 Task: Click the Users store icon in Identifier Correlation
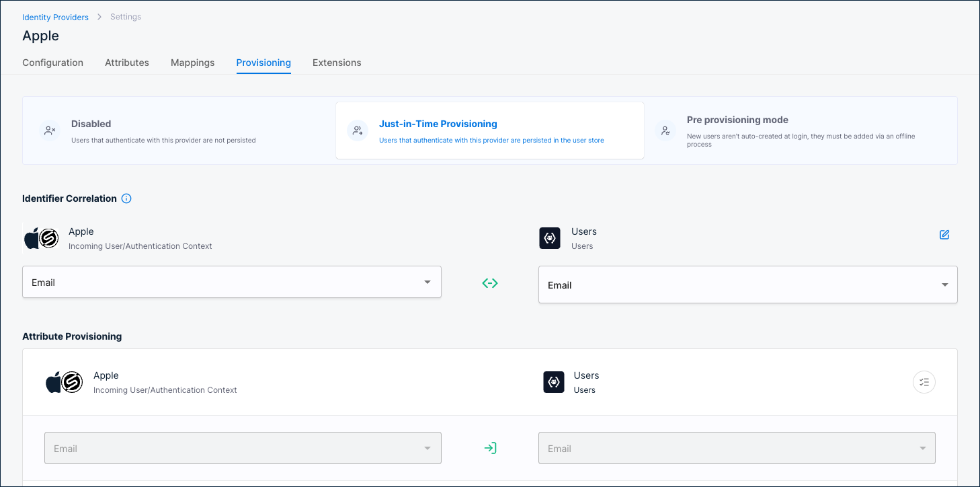[x=550, y=238]
